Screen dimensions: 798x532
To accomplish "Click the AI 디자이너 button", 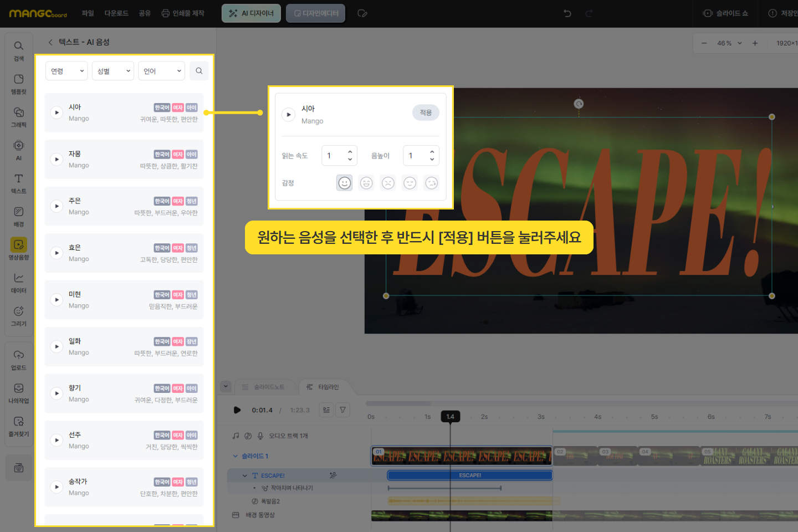I will click(x=251, y=13).
